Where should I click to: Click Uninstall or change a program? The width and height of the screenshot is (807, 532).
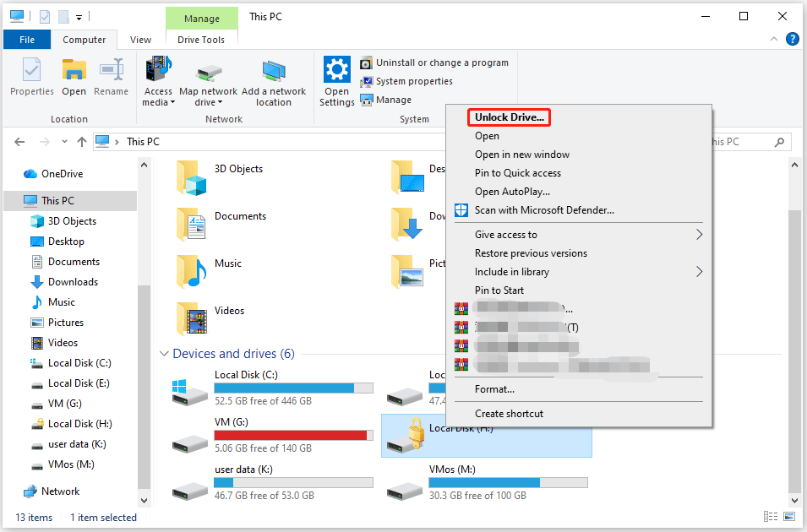[x=435, y=62]
